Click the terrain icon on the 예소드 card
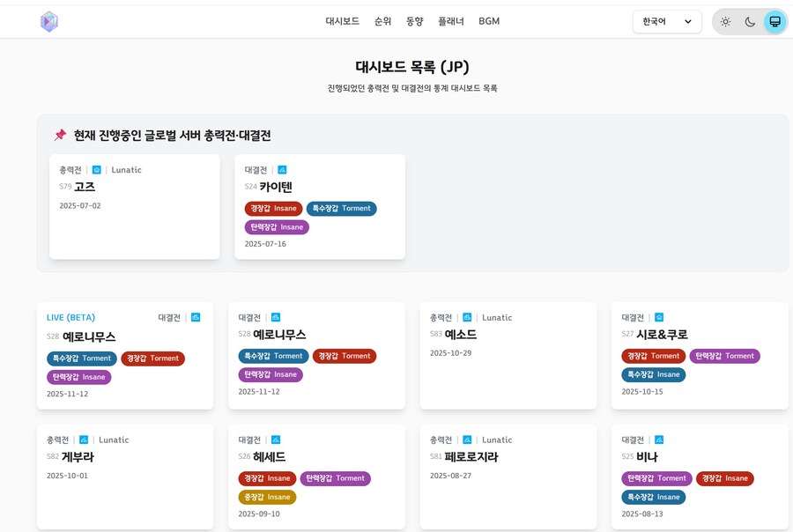Screen dimensions: 793x532 point(465,317)
